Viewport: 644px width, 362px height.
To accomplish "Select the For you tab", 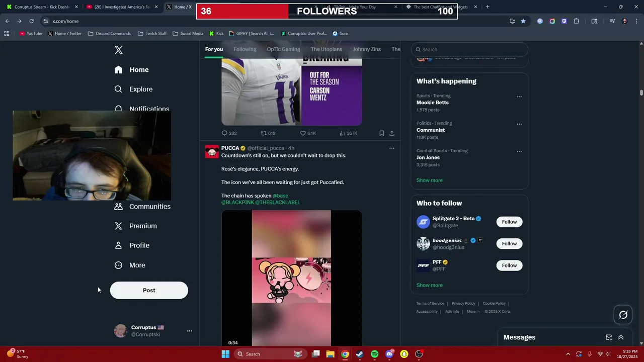I will click(x=214, y=49).
